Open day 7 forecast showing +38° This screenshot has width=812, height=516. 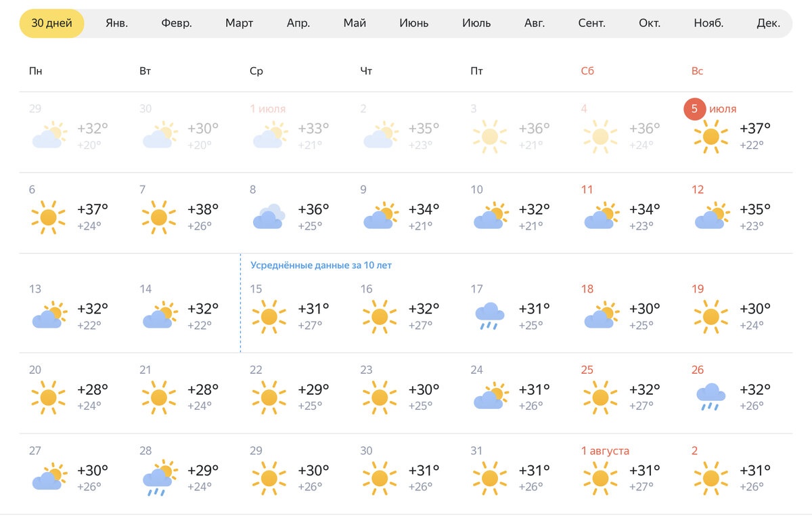pos(185,213)
